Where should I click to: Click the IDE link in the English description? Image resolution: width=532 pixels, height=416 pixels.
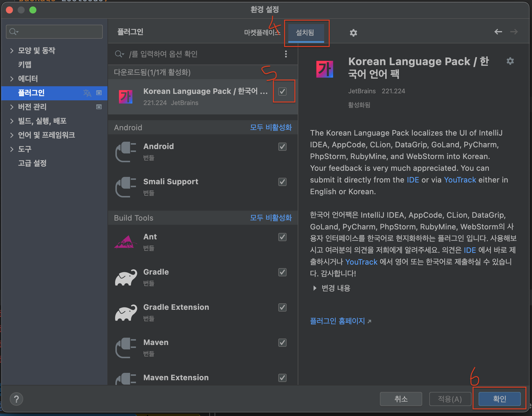click(x=413, y=180)
